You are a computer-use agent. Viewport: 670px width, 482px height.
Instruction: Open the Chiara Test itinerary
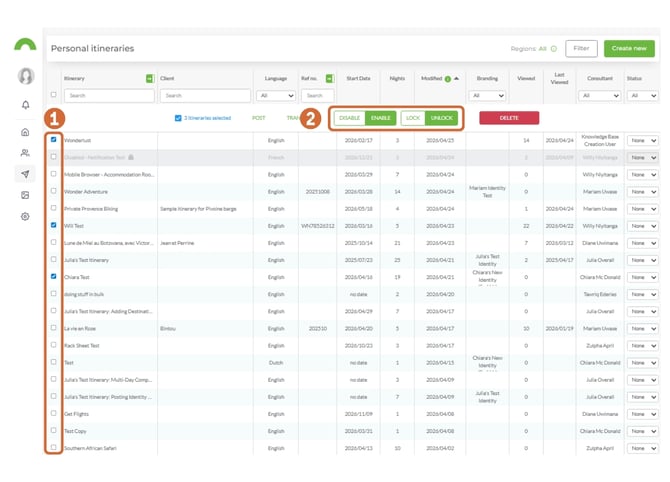point(77,277)
